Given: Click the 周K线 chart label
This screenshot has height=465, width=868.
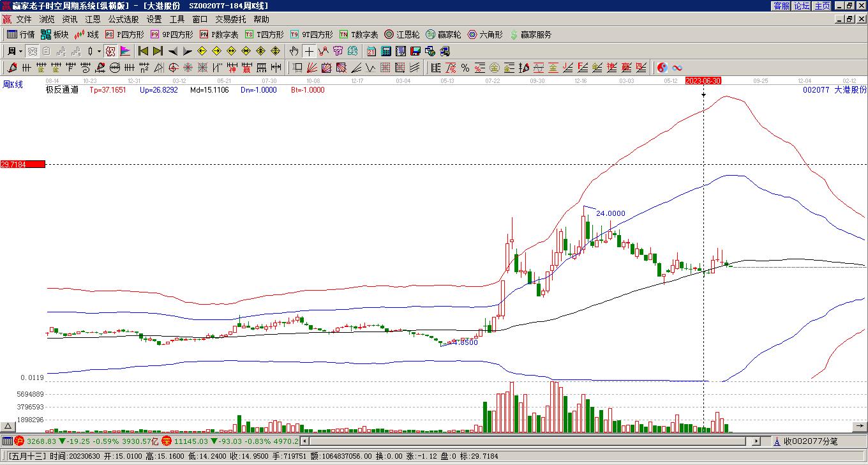Looking at the screenshot, I should point(13,84).
